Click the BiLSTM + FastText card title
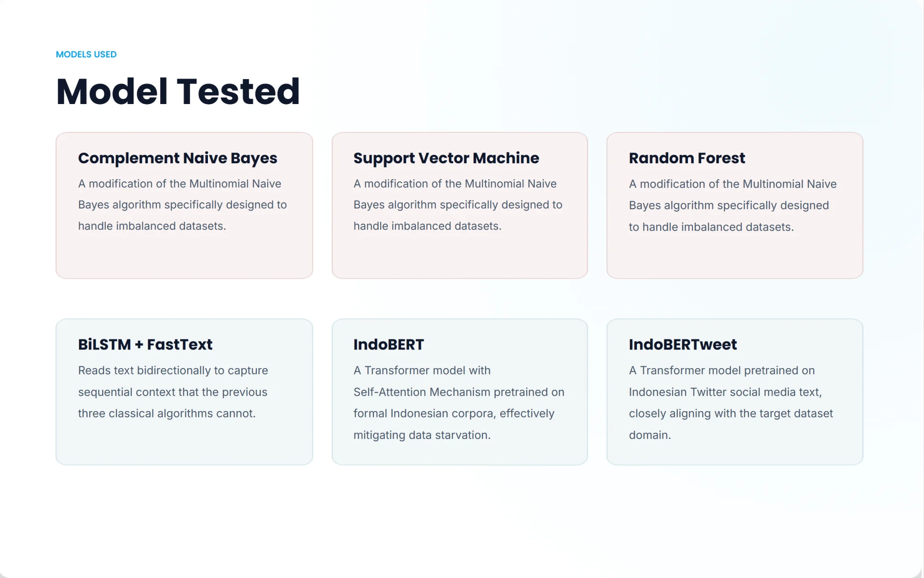This screenshot has height=578, width=924. 145,344
